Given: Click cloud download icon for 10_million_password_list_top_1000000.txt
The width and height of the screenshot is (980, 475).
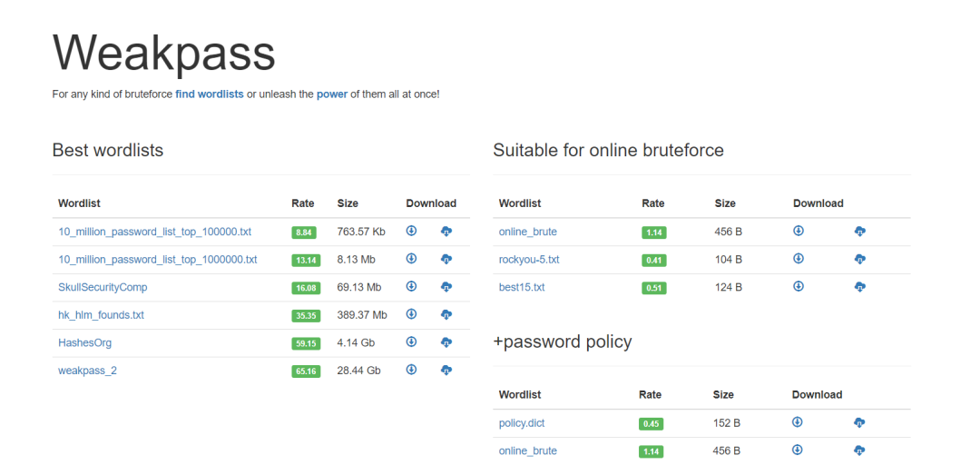Looking at the screenshot, I should click(x=446, y=259).
